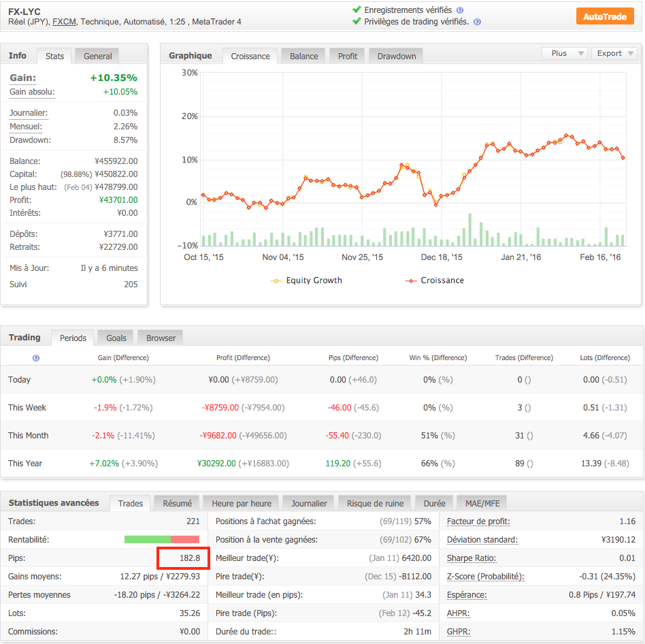Select the Journalier statistics tab
Viewport: 645px width, 644px height.
309,503
